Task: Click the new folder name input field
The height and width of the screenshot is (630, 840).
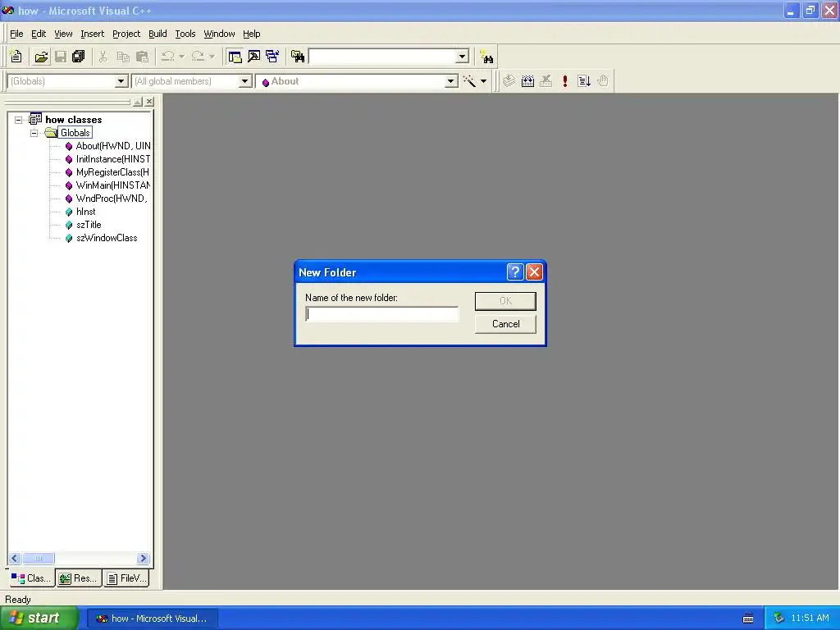Action: pyautogui.click(x=382, y=314)
